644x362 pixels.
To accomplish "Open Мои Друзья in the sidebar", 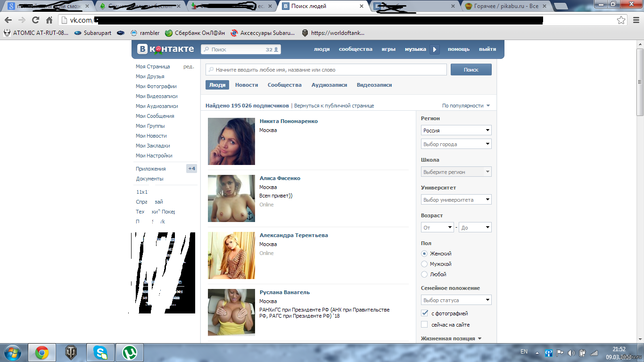I will coord(150,76).
